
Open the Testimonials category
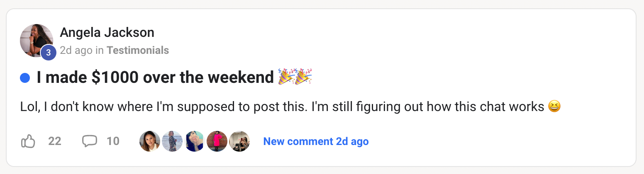point(138,51)
